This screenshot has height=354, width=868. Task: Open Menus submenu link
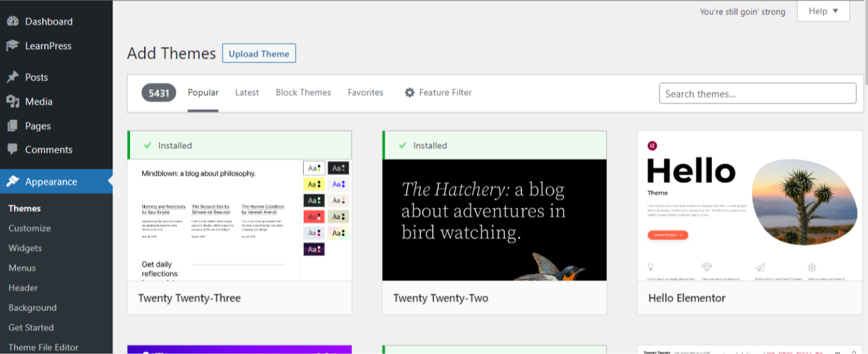click(22, 268)
